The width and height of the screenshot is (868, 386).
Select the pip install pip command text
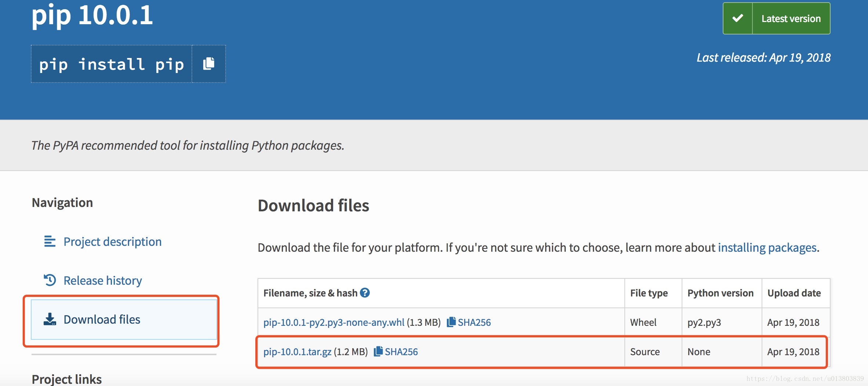(112, 64)
